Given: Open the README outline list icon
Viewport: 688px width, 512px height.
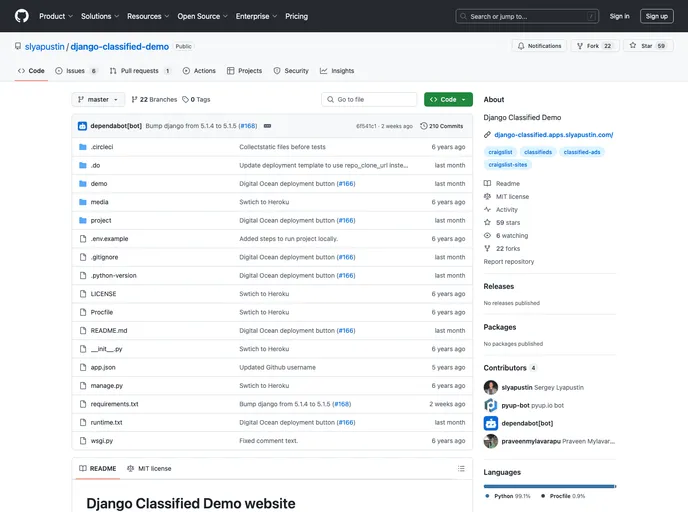Looking at the screenshot, I should coord(461,469).
